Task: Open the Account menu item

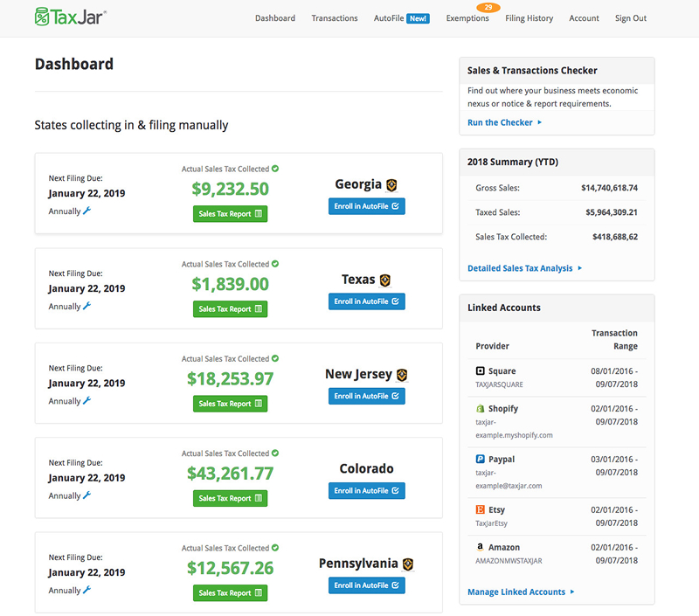Action: coord(584,17)
